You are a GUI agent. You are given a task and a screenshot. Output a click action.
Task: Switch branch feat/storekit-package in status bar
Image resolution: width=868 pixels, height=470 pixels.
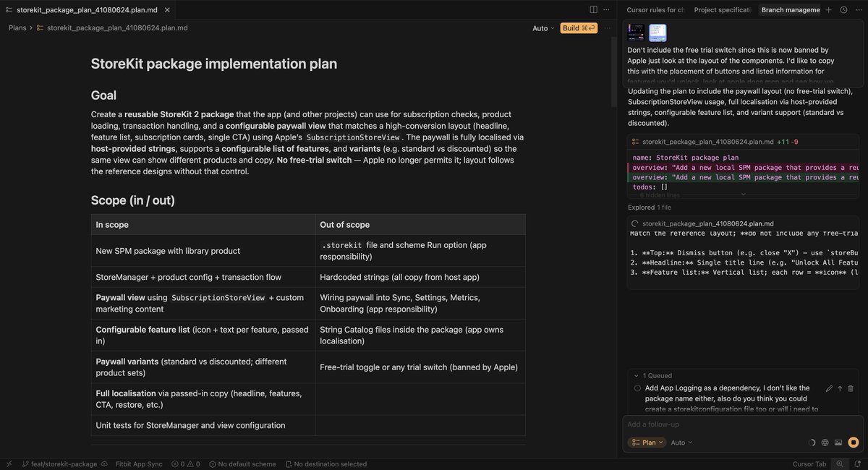[x=59, y=464]
